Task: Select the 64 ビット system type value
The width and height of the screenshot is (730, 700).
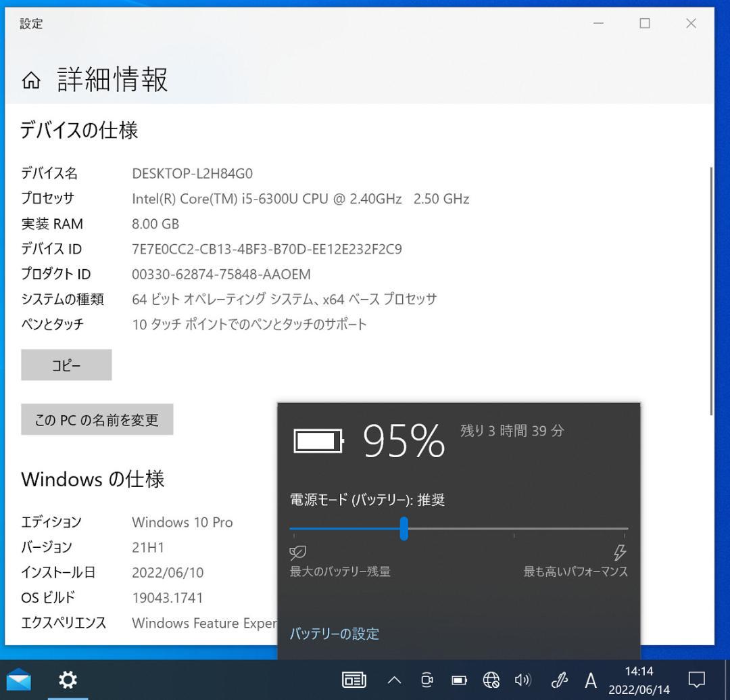Action: (x=285, y=299)
